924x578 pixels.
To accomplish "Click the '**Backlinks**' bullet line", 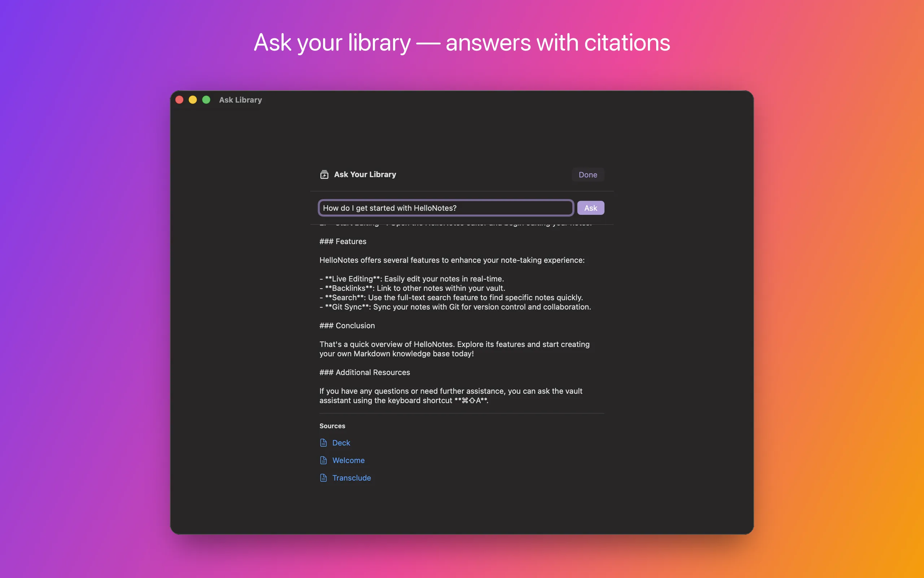I will [412, 288].
